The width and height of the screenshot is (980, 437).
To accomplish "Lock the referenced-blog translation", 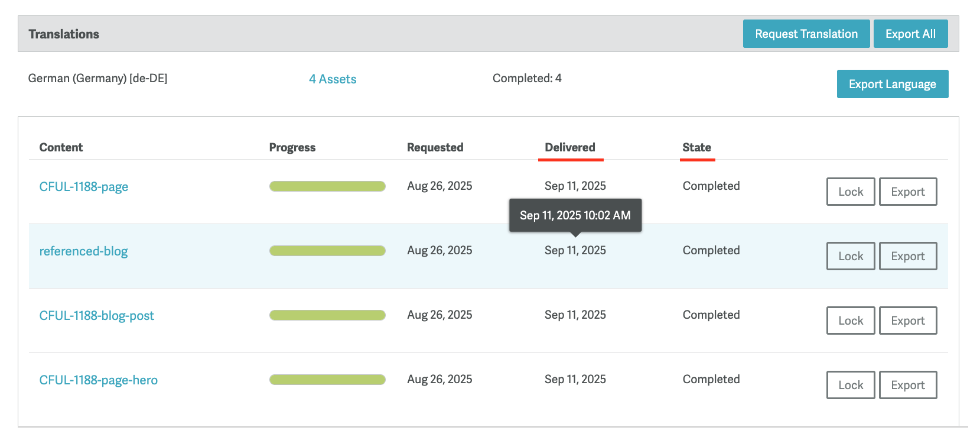I will (850, 256).
